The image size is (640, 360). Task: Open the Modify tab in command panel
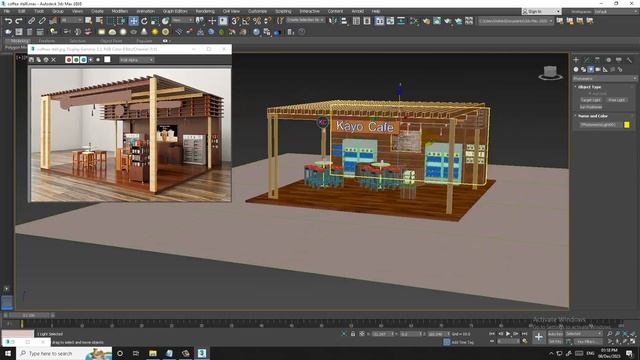587,60
